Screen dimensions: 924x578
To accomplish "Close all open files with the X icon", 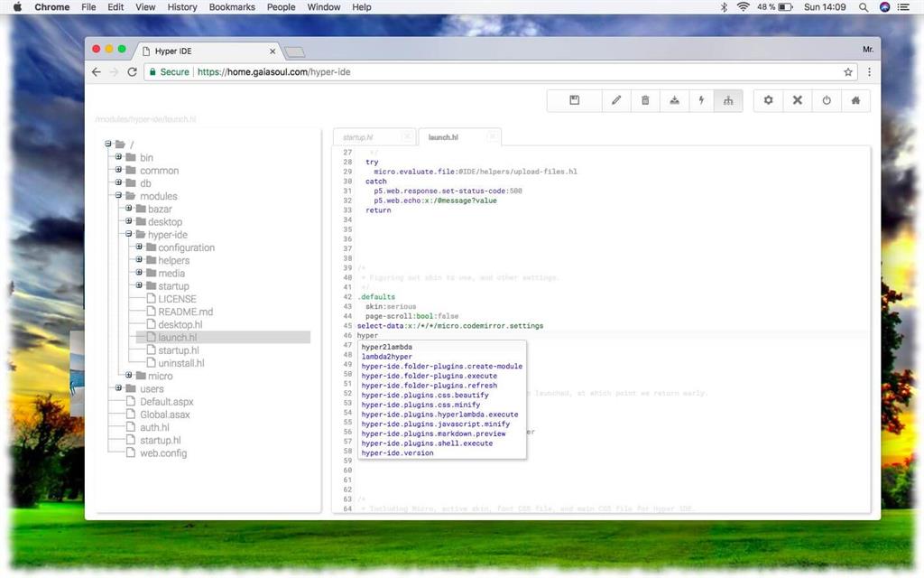I will pyautogui.click(x=798, y=100).
